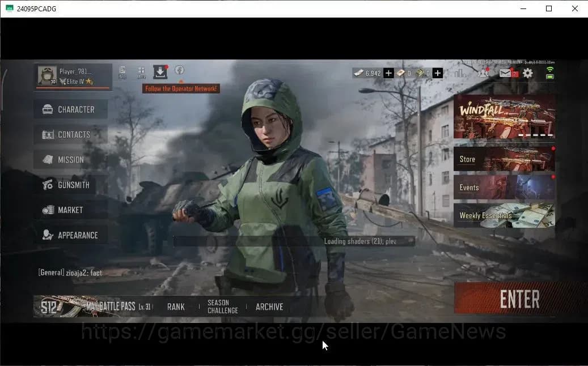Add cash with plus beside 6,942
Viewport: 588px width, 366px height.
point(389,73)
